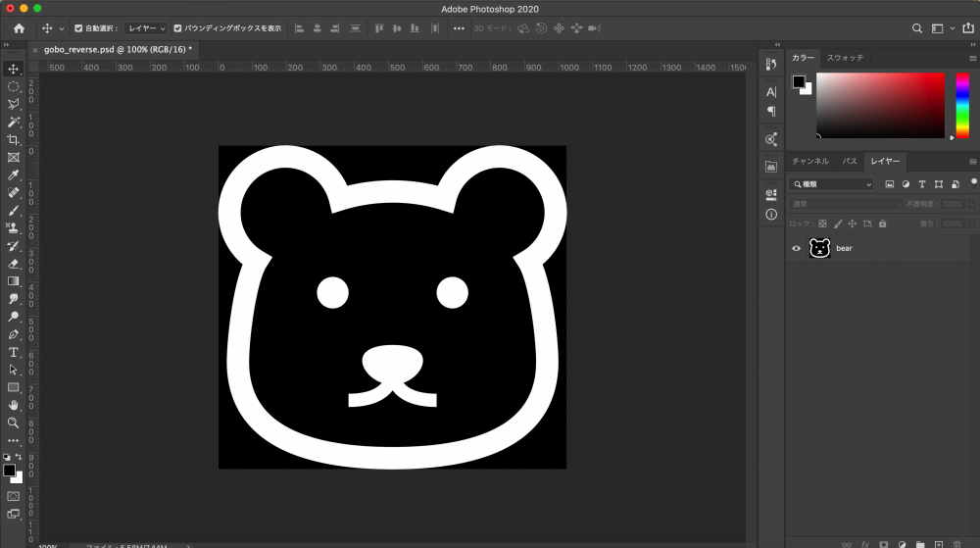Click the rainbow hue slider strip
This screenshot has width=980, height=548.
point(962,105)
